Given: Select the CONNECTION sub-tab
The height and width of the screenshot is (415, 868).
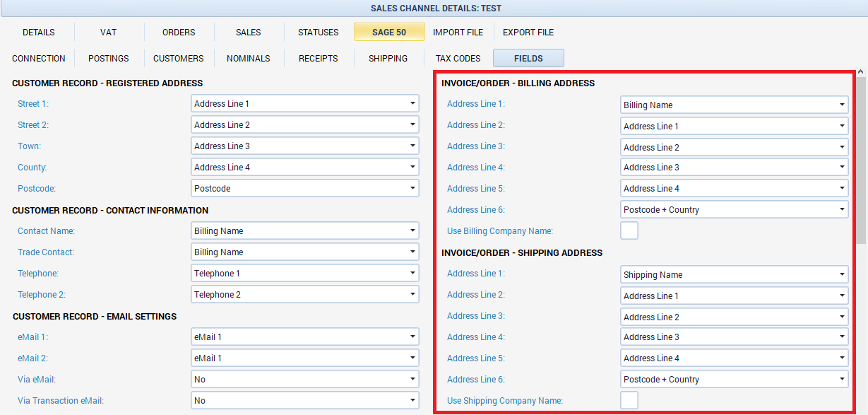Looking at the screenshot, I should (39, 58).
